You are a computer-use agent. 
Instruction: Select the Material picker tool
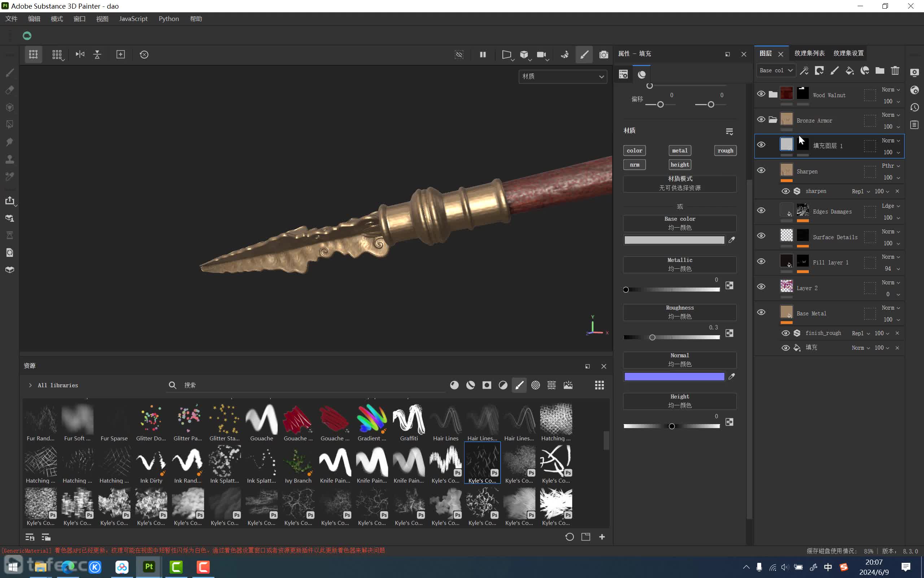click(x=10, y=176)
